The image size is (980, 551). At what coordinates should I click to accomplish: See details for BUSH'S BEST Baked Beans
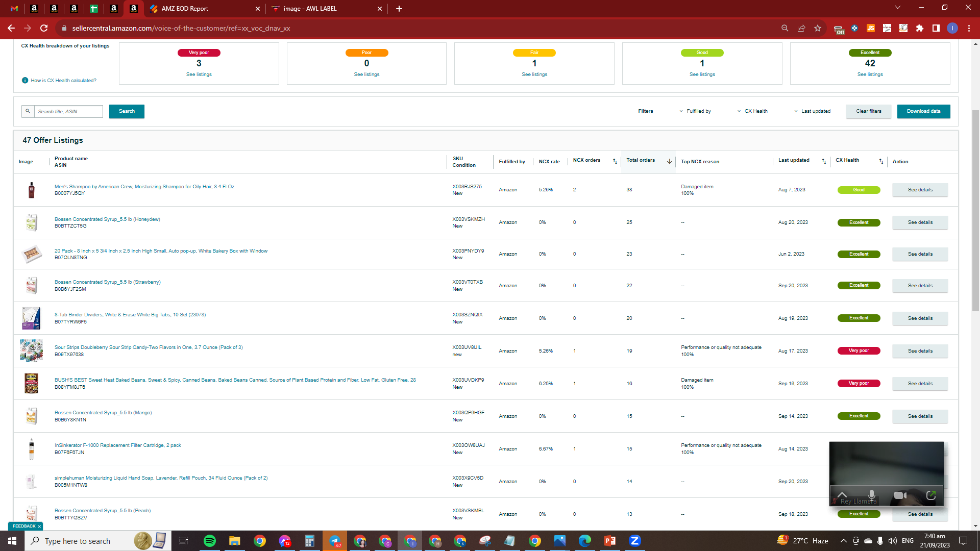tap(920, 384)
